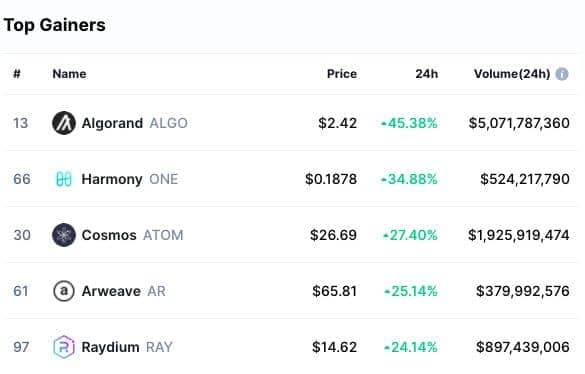Open the Harmony coin name link
The height and width of the screenshot is (374, 585).
point(112,179)
